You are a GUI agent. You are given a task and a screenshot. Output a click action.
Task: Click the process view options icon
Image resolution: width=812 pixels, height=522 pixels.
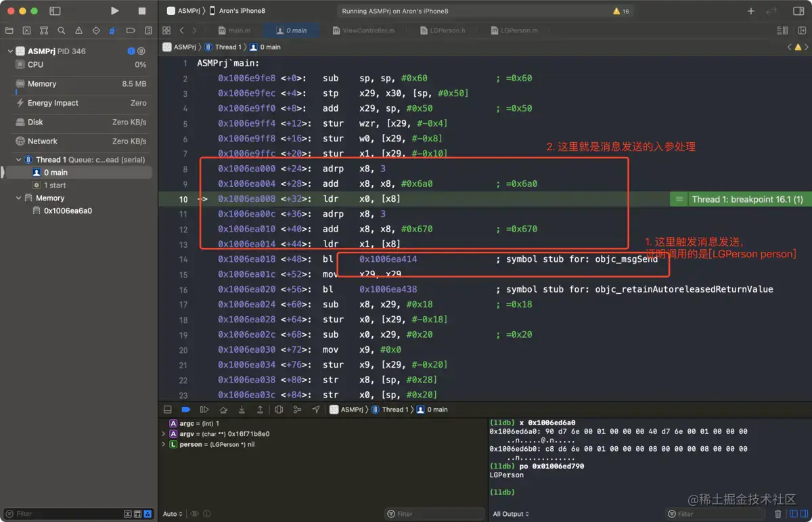point(141,51)
